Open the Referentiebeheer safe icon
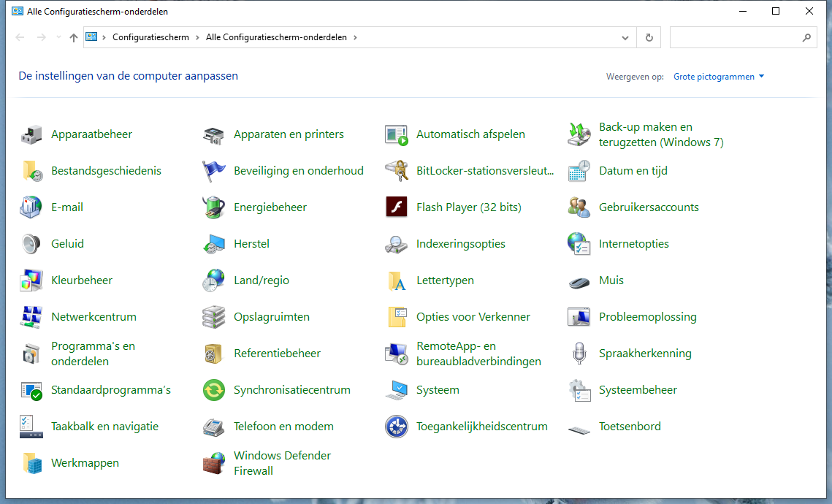The height and width of the screenshot is (504, 832). [x=214, y=354]
